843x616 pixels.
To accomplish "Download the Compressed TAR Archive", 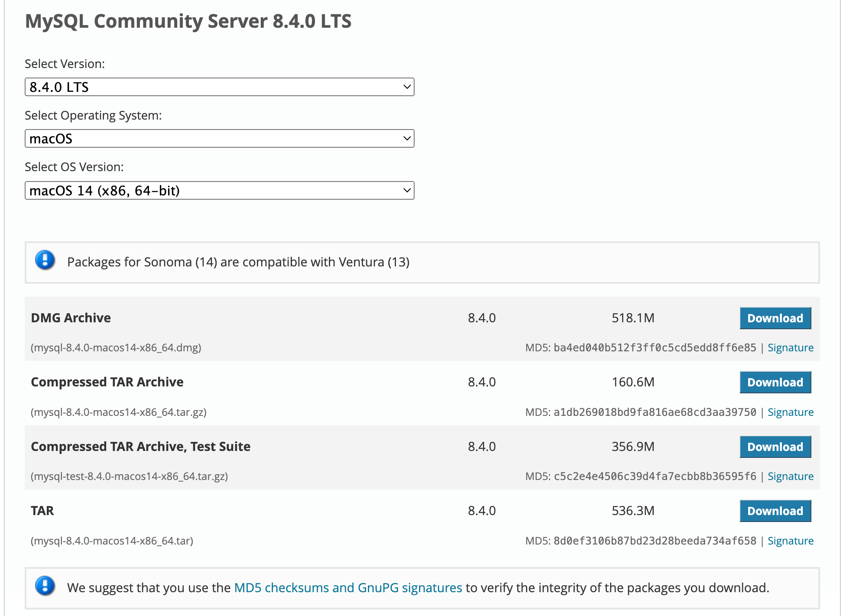I will [775, 383].
